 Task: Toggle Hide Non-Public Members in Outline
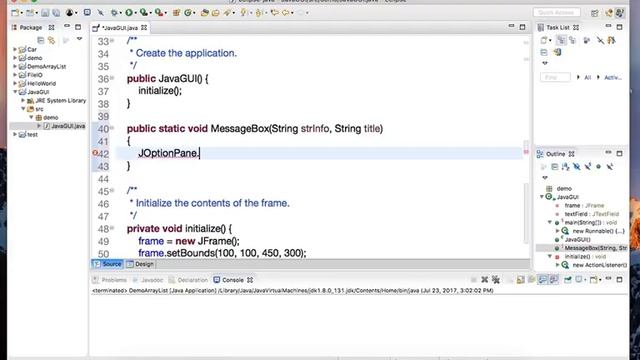point(598,167)
